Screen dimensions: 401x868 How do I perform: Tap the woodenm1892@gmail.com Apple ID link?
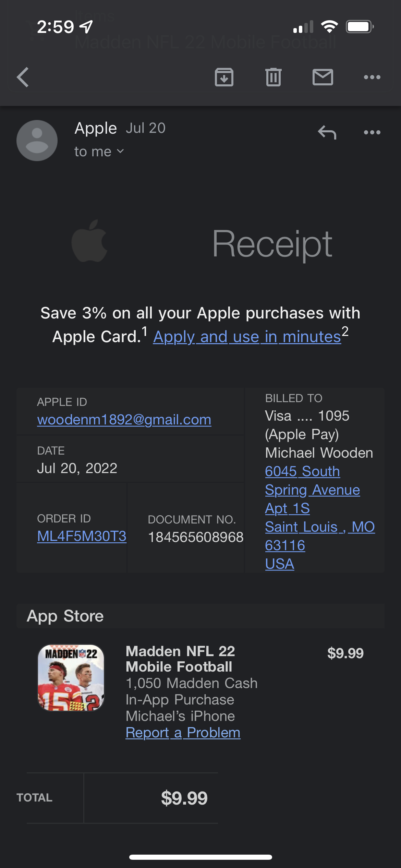click(x=124, y=420)
